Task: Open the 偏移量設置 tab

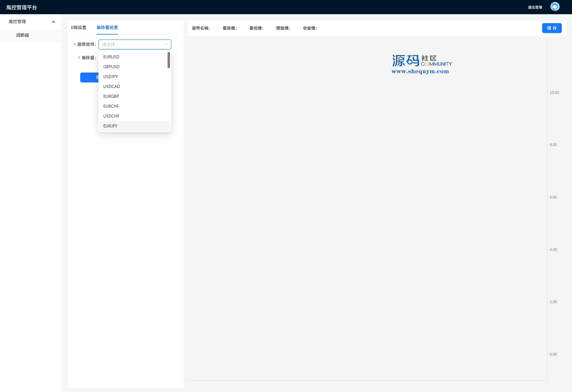Action: point(107,27)
